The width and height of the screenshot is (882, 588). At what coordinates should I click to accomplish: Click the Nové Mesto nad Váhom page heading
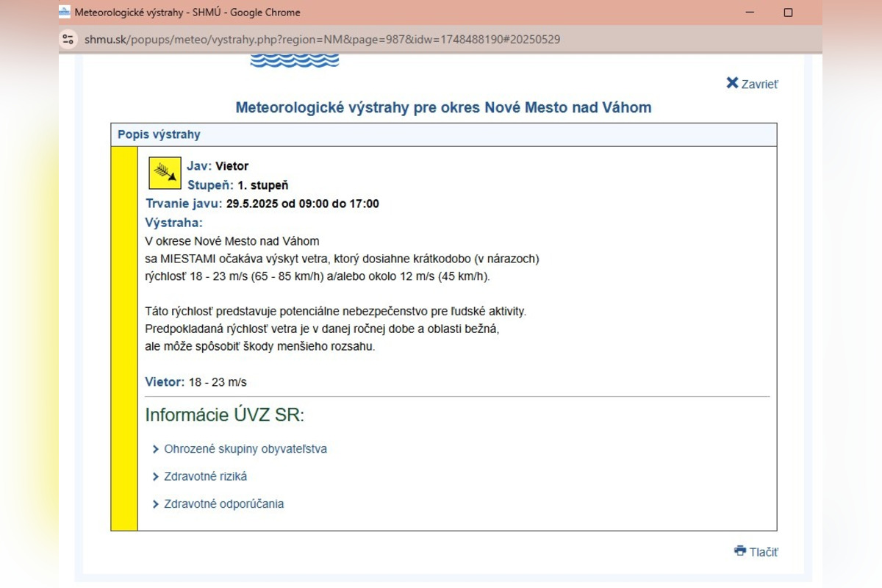(x=443, y=107)
